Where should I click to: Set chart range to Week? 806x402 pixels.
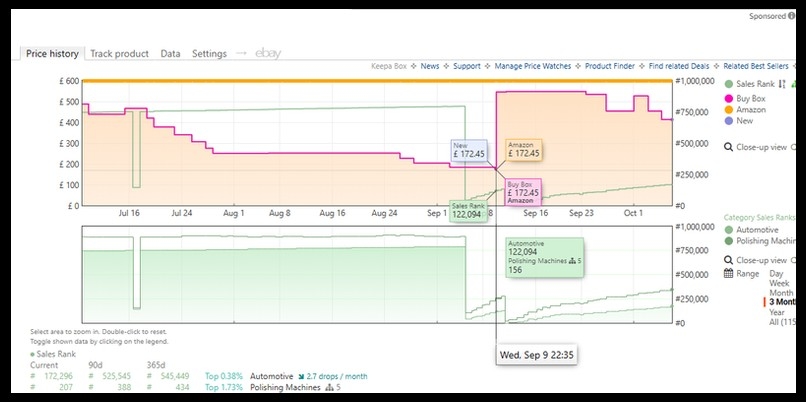pyautogui.click(x=779, y=283)
